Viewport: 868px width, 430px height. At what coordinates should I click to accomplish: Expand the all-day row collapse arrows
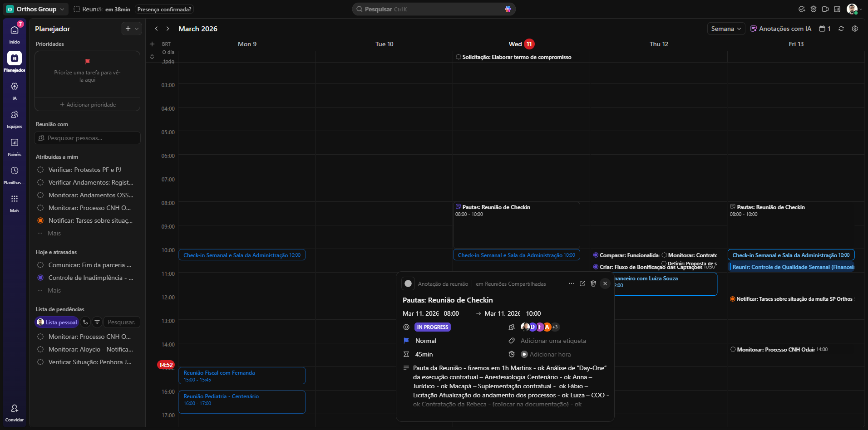(x=152, y=57)
